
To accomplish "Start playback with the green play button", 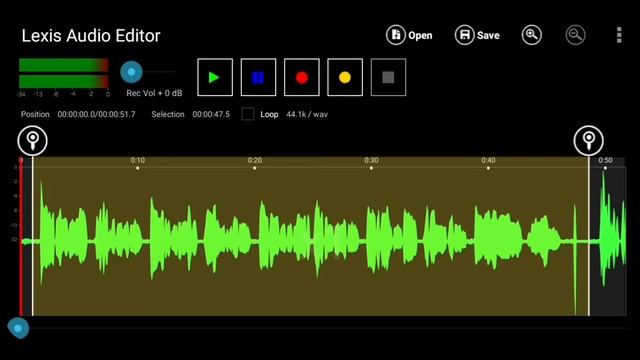I will pos(215,77).
